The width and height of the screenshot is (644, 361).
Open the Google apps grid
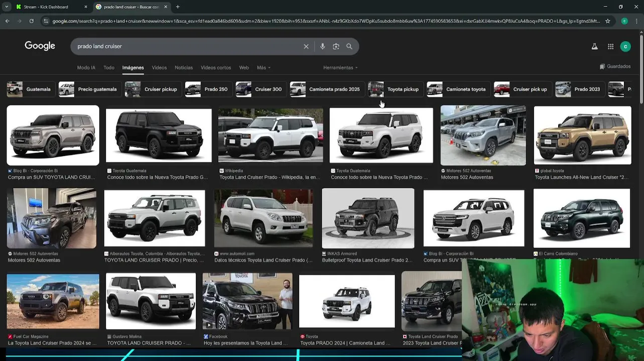(610, 46)
